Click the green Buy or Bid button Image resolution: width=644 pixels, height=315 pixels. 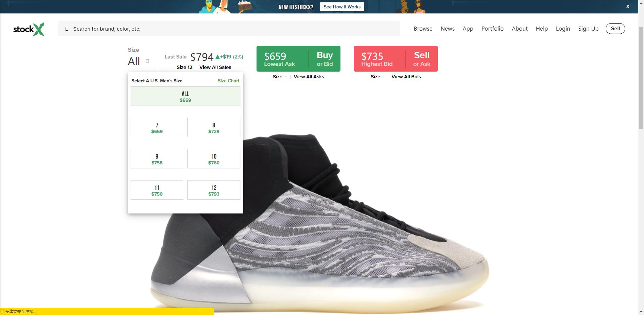pos(298,58)
